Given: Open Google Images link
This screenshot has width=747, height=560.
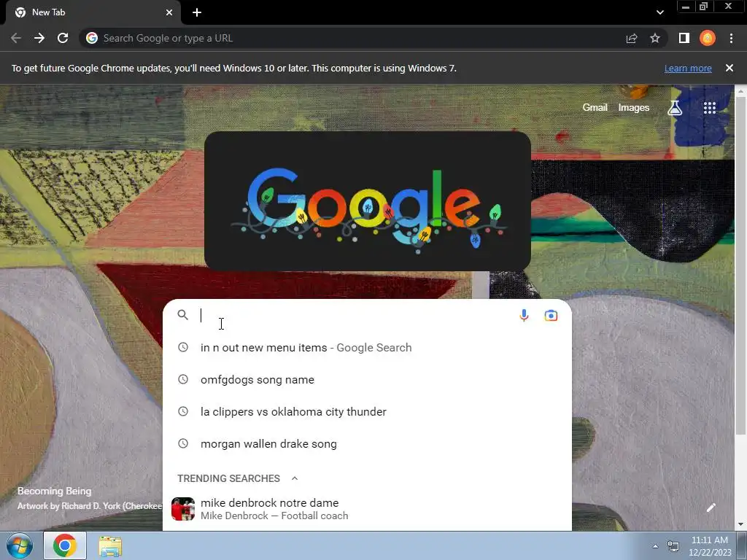Looking at the screenshot, I should pos(634,108).
